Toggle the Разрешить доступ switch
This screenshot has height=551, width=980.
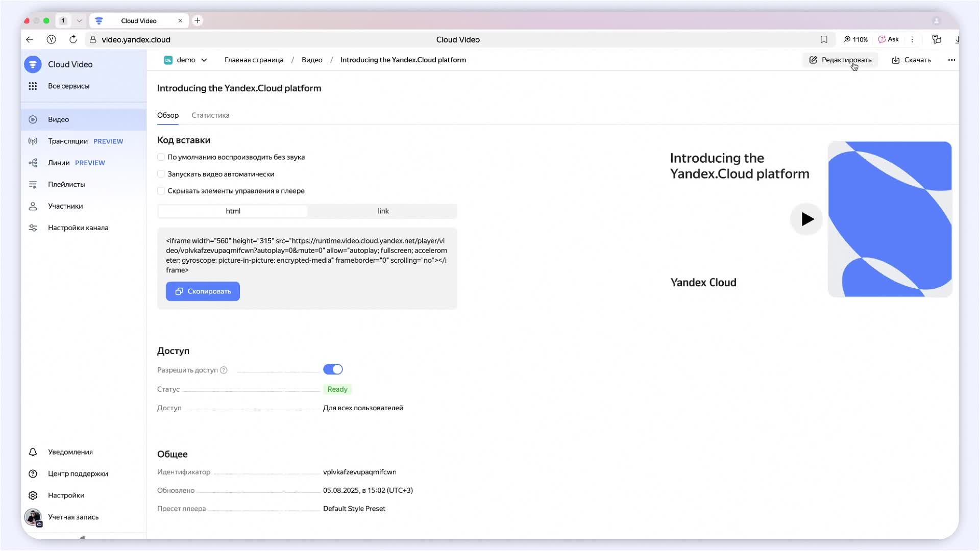pos(333,369)
